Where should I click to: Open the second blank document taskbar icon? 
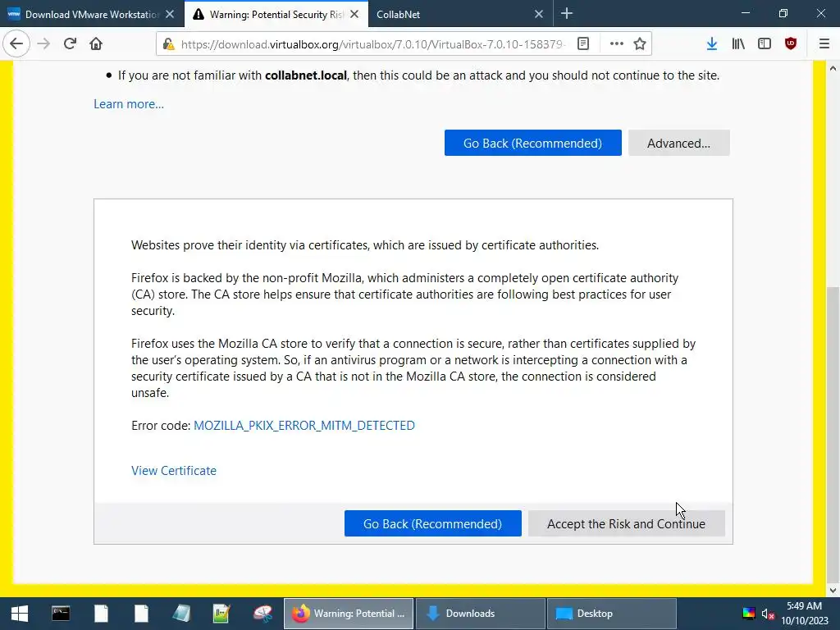click(x=141, y=614)
